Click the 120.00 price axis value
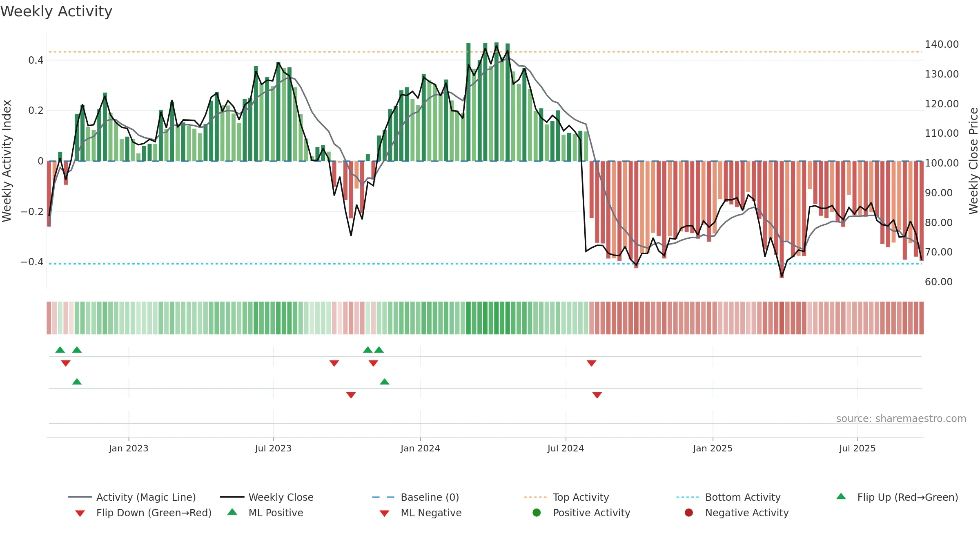The height and width of the screenshot is (551, 980). click(x=942, y=104)
